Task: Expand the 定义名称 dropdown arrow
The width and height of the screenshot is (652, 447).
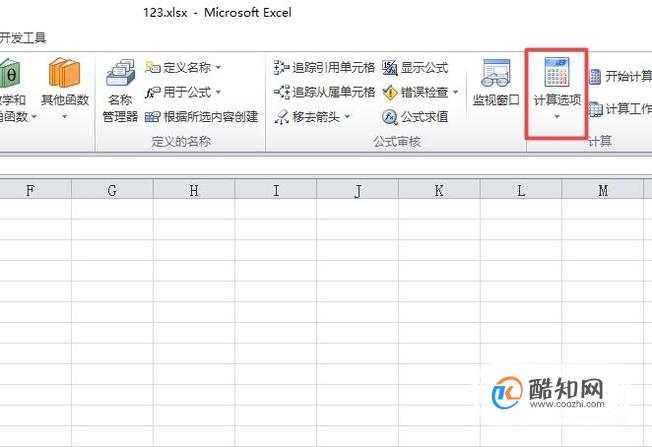Action: [x=218, y=67]
